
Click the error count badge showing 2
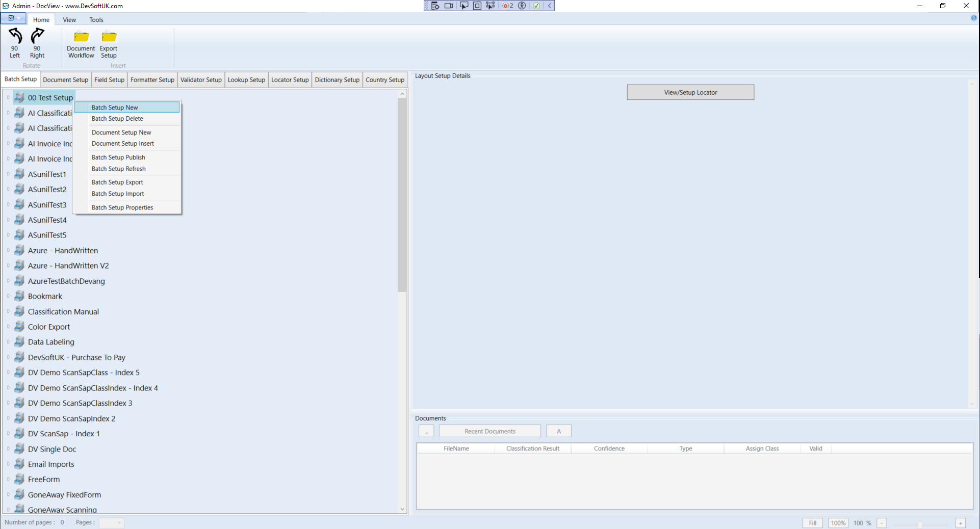pyautogui.click(x=507, y=6)
